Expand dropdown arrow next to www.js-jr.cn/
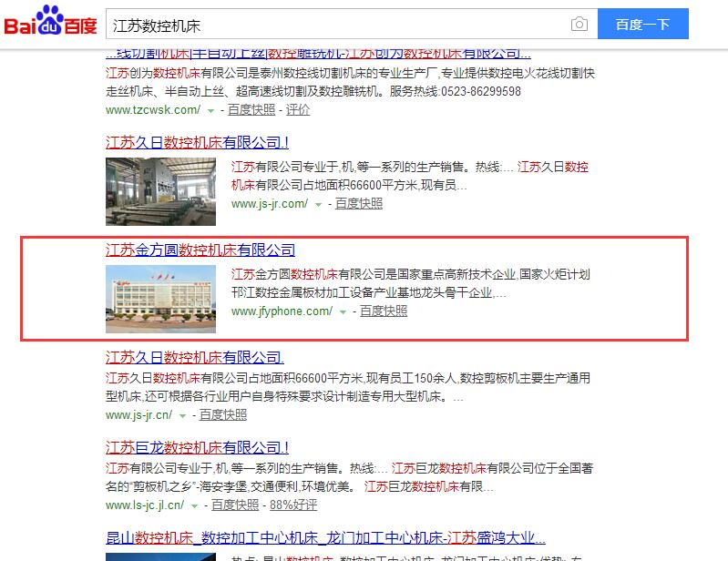The height and width of the screenshot is (561, 728). point(182,416)
